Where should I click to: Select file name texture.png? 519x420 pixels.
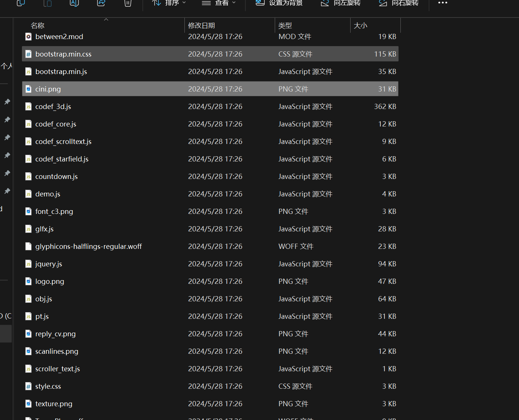coord(54,404)
